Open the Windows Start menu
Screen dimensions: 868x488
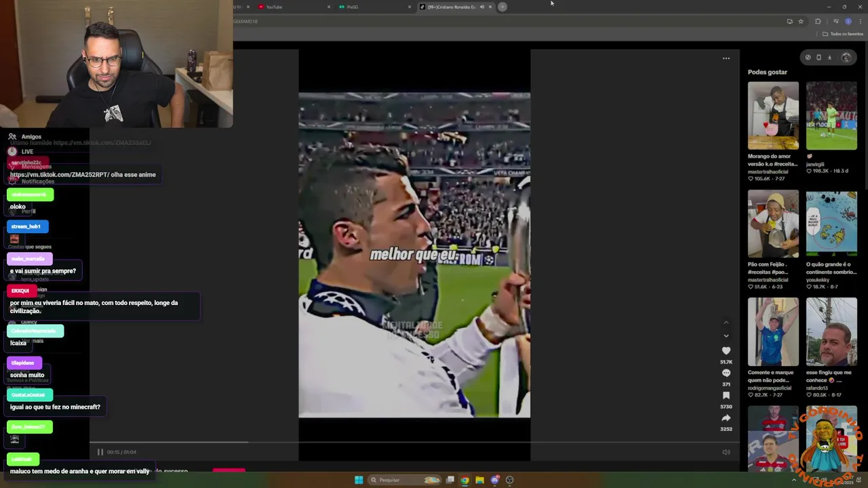[359, 480]
